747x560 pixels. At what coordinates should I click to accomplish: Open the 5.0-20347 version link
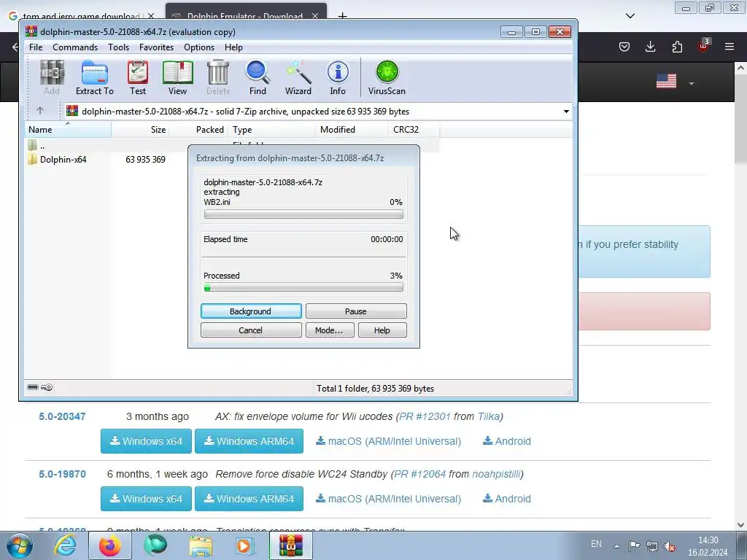63,416
